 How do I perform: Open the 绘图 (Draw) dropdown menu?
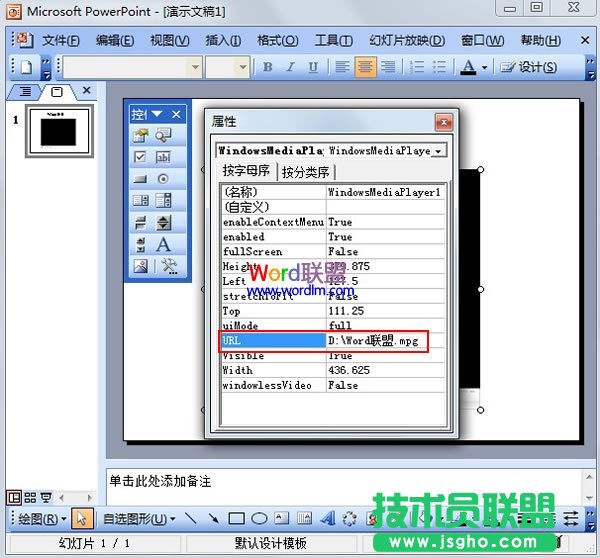[42, 519]
